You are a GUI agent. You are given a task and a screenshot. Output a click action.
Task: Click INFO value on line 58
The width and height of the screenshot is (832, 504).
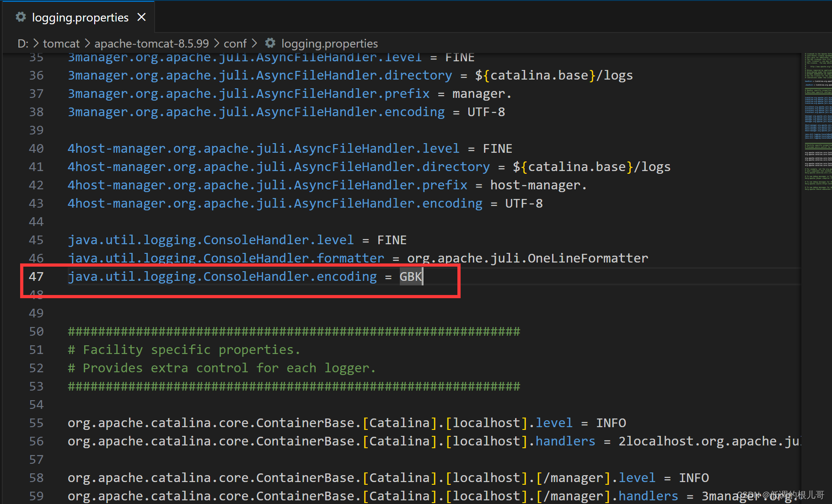693,478
